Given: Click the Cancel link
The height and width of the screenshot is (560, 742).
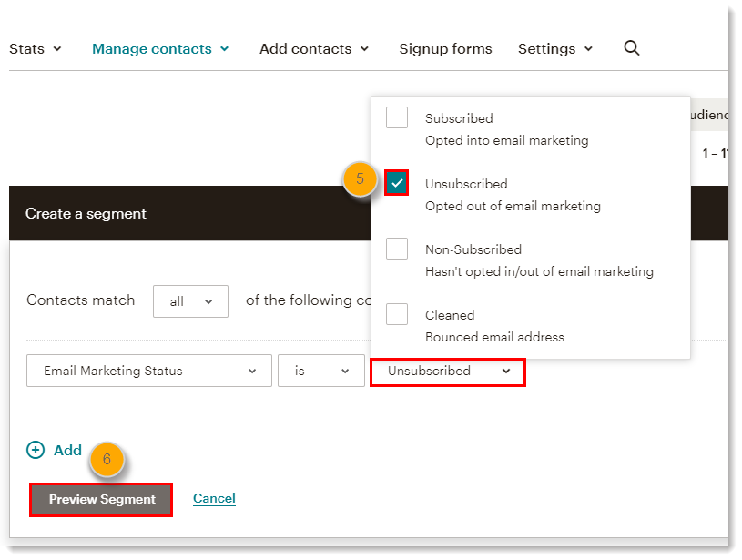Looking at the screenshot, I should [214, 498].
